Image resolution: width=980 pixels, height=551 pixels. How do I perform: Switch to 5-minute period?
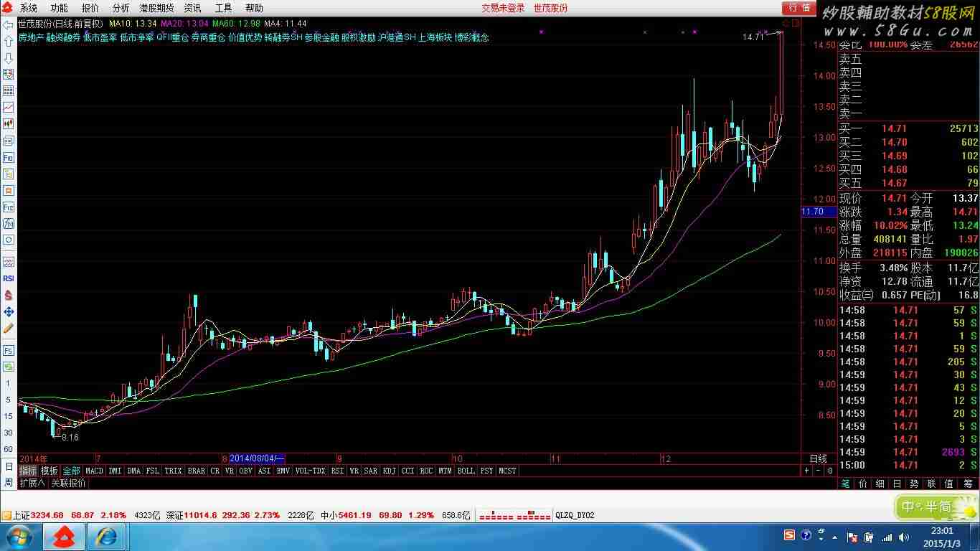click(x=9, y=400)
